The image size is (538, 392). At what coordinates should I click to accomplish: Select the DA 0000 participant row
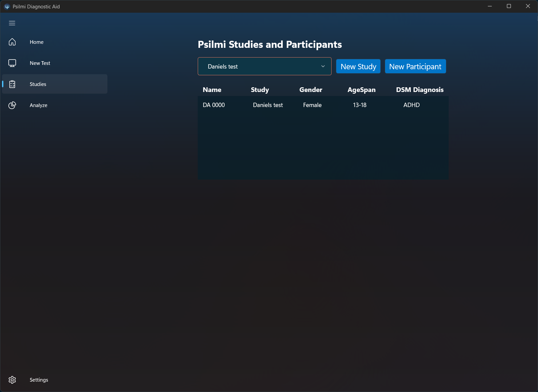point(214,105)
